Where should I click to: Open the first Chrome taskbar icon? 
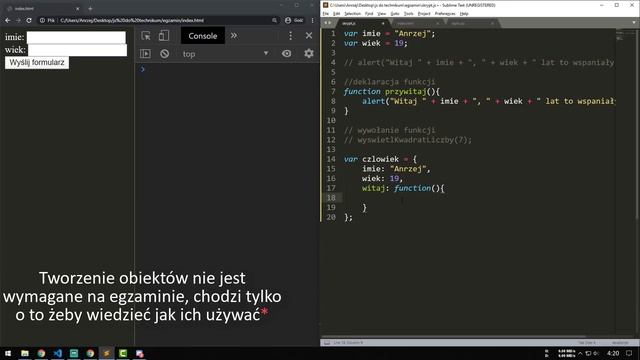41,353
